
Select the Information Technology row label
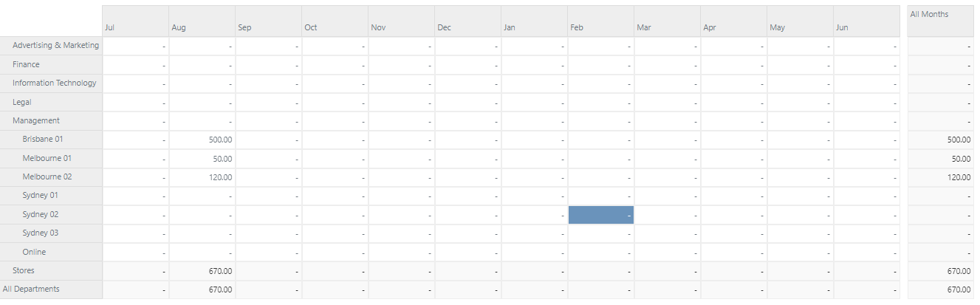point(54,83)
